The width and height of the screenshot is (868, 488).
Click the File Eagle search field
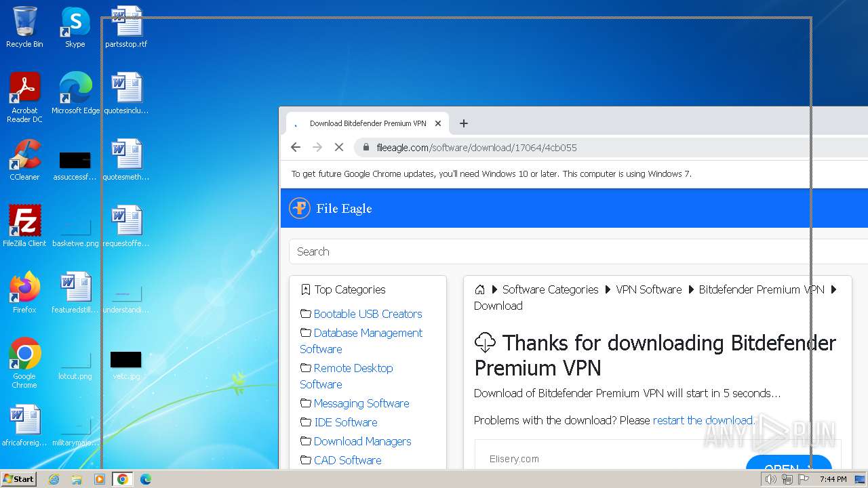[578, 251]
